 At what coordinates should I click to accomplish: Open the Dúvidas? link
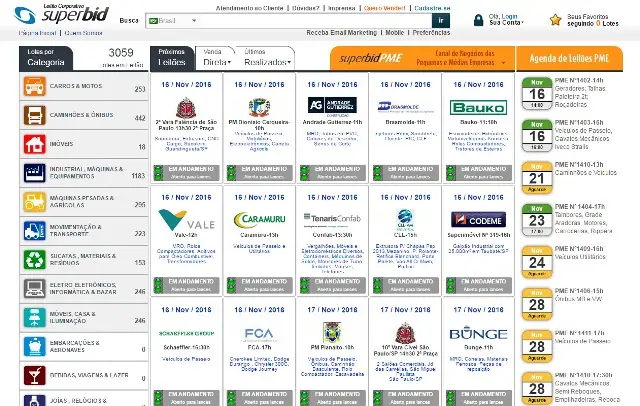tap(306, 8)
